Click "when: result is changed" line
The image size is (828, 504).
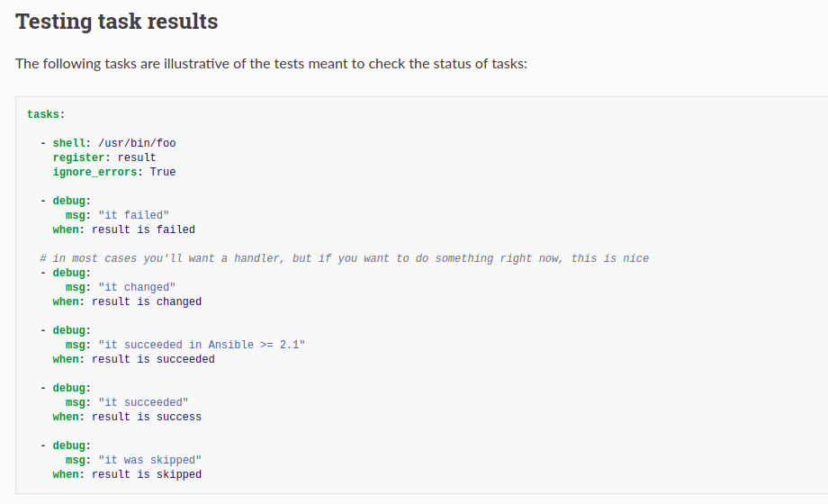click(127, 301)
